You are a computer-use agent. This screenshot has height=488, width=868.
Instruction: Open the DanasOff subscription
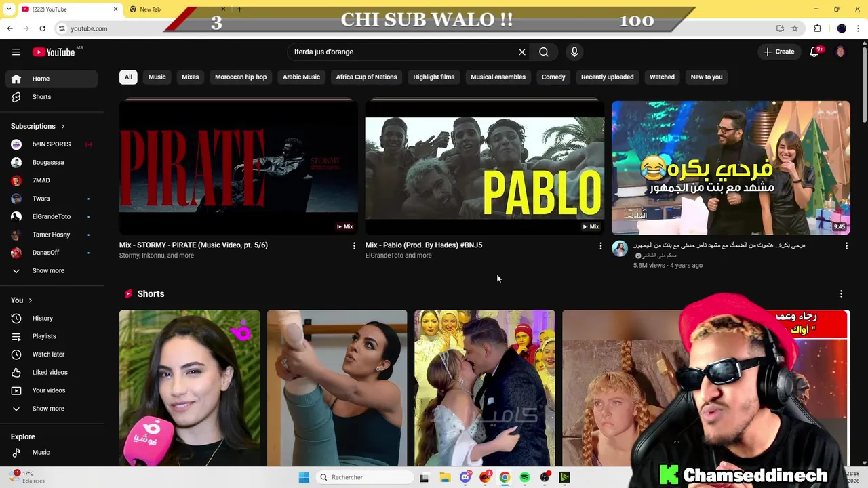tap(52, 253)
